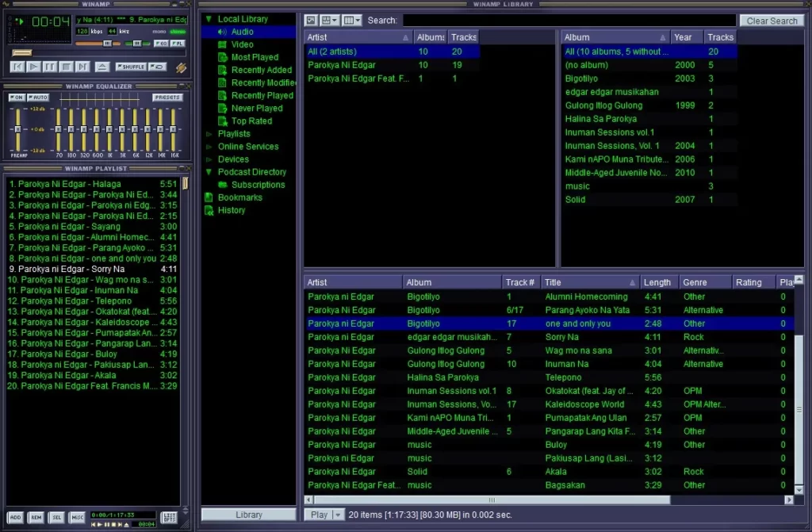This screenshot has height=532, width=812.
Task: Click the Play button in library footer
Action: [319, 515]
